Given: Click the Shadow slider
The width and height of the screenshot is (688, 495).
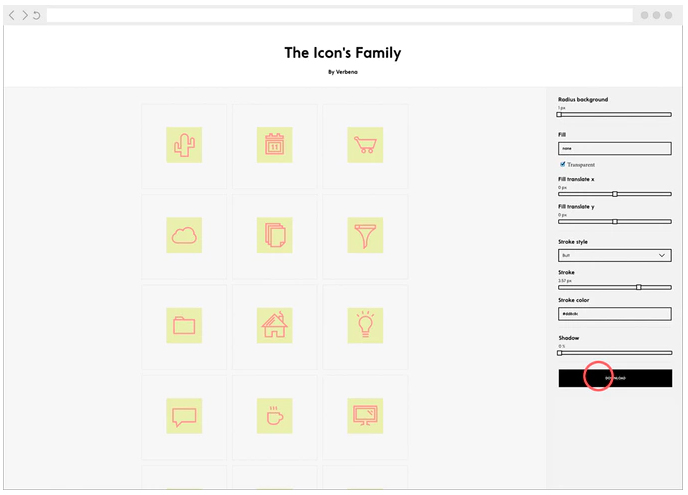Looking at the screenshot, I should click(615, 353).
